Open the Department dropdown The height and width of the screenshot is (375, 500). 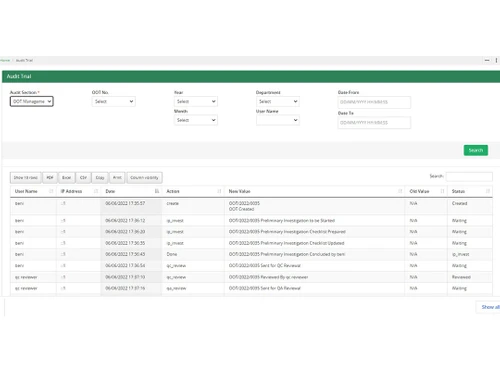pos(278,101)
